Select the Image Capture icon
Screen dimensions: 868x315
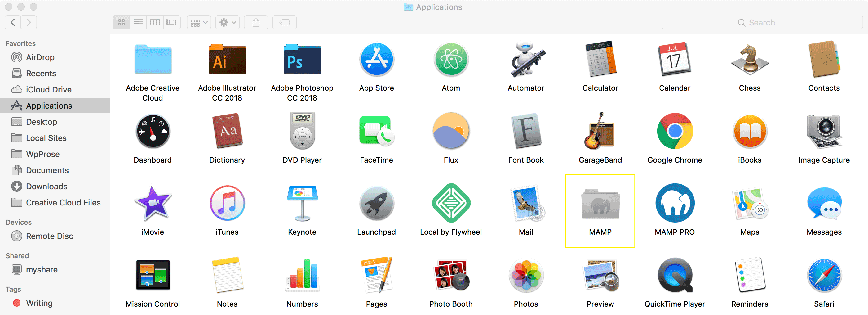[x=824, y=132]
